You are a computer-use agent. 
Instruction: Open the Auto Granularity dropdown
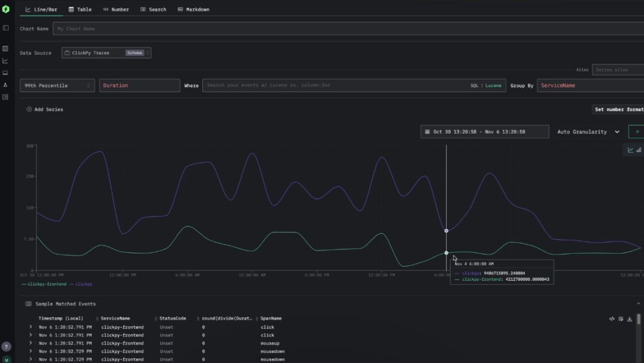point(588,132)
